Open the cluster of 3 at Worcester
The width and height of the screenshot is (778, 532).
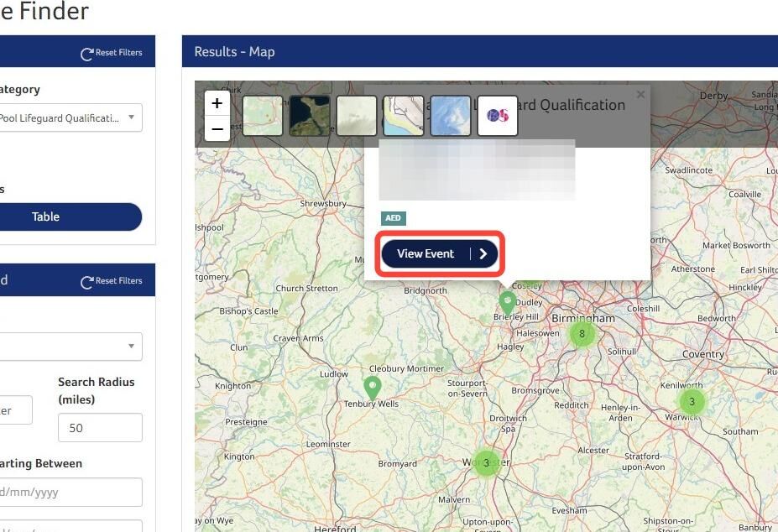[x=486, y=462]
